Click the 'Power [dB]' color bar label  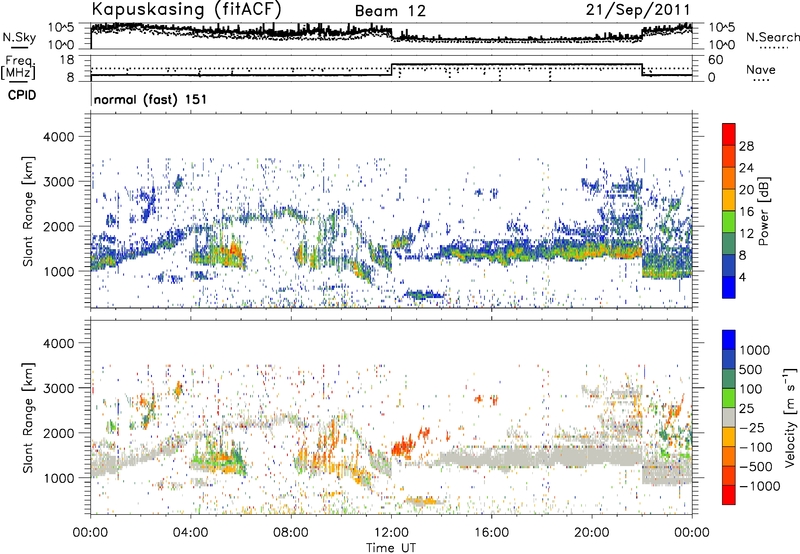coord(764,211)
